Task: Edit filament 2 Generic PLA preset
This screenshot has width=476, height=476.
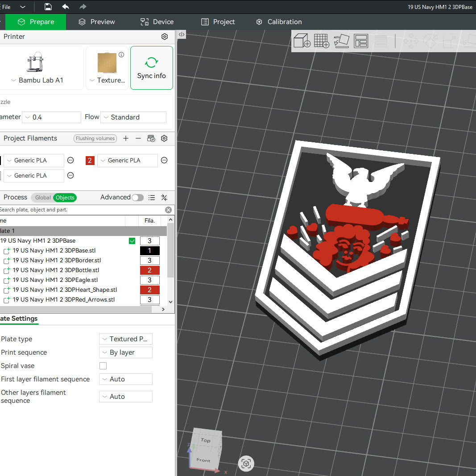Action: click(x=164, y=160)
